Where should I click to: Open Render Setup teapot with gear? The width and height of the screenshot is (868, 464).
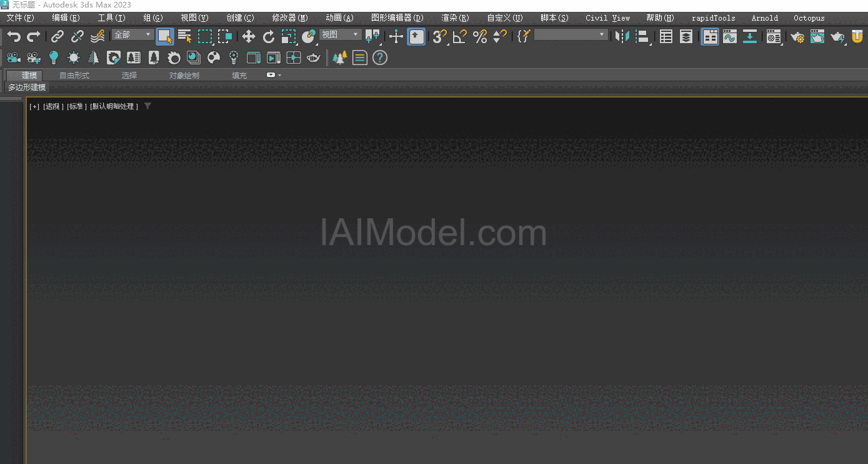pos(797,36)
